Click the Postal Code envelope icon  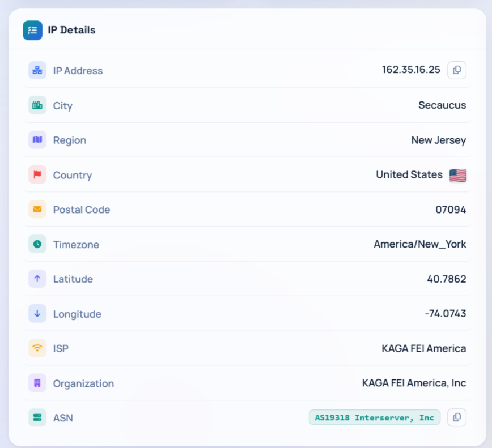(37, 209)
